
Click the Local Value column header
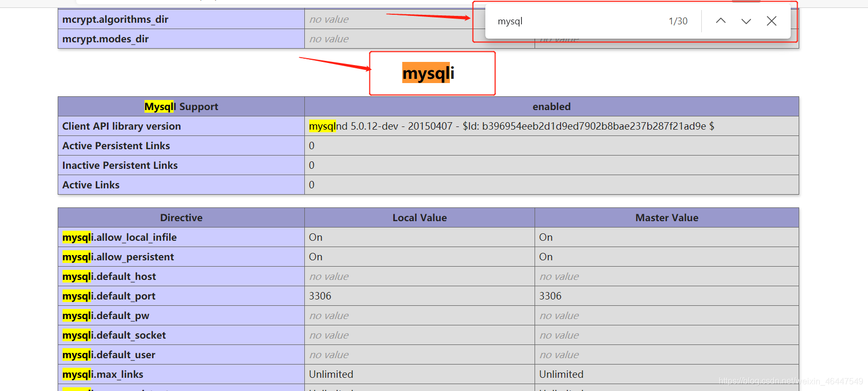[x=420, y=217]
